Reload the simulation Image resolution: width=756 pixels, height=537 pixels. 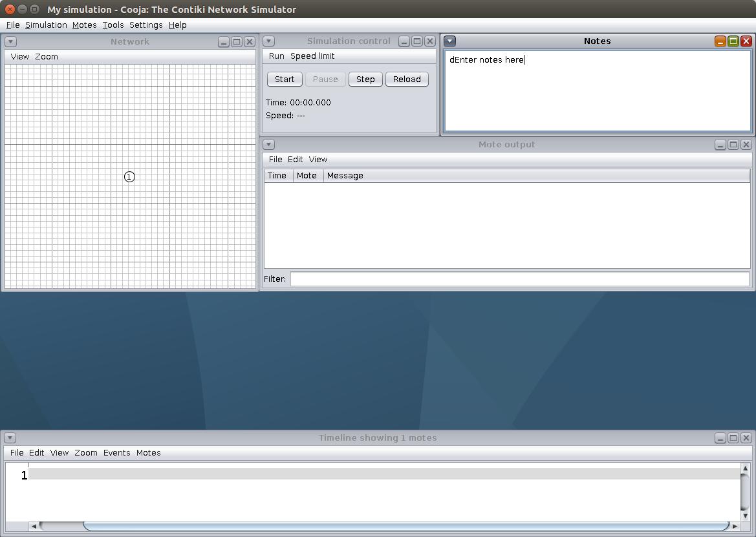(x=407, y=79)
